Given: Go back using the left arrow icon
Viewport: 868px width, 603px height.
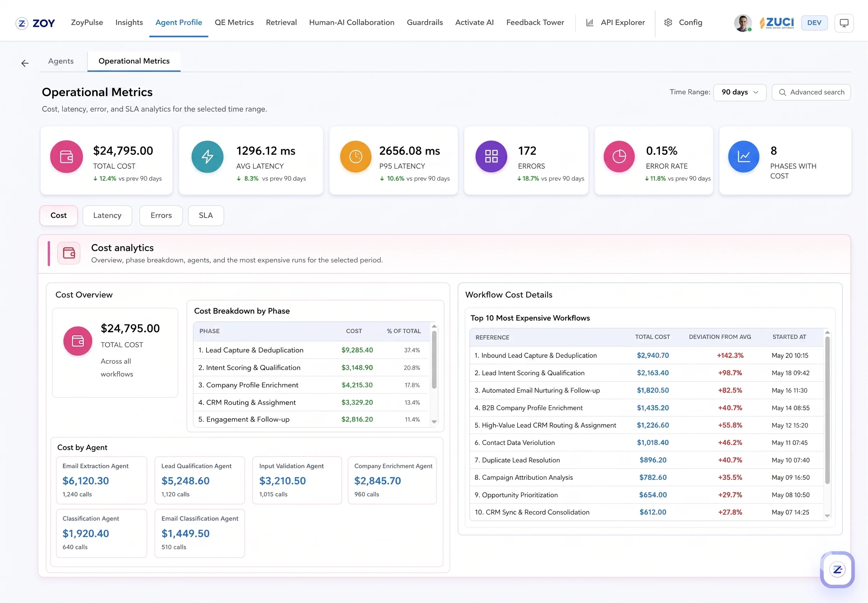Looking at the screenshot, I should tap(25, 63).
